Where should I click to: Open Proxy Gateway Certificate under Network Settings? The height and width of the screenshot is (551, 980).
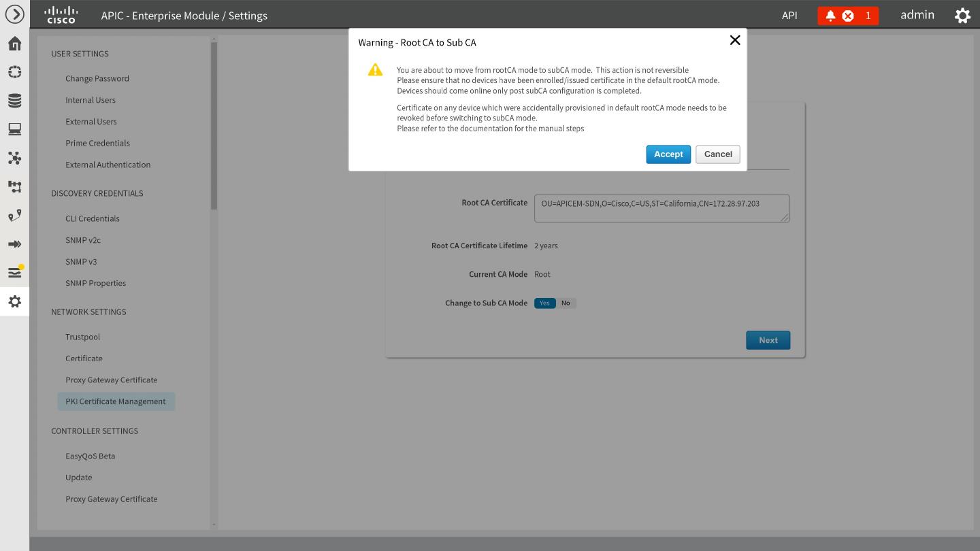pos(112,380)
